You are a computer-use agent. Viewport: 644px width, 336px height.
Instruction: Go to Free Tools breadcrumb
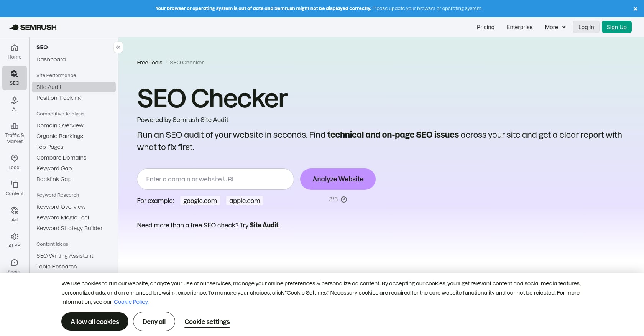pyautogui.click(x=149, y=63)
